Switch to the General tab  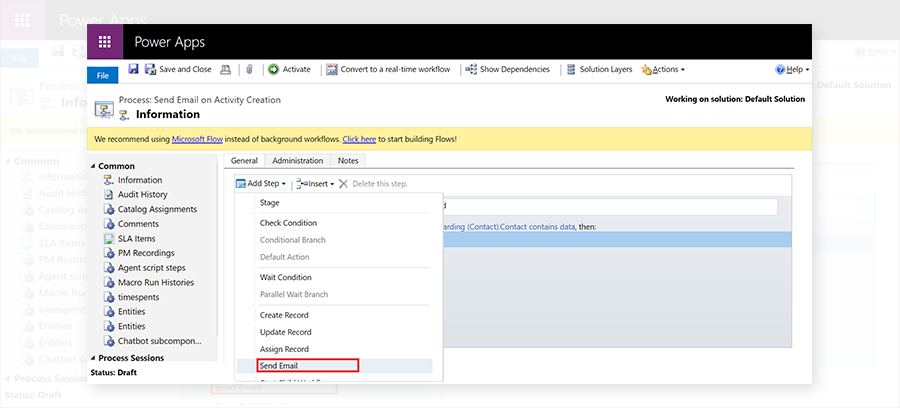pyautogui.click(x=244, y=161)
